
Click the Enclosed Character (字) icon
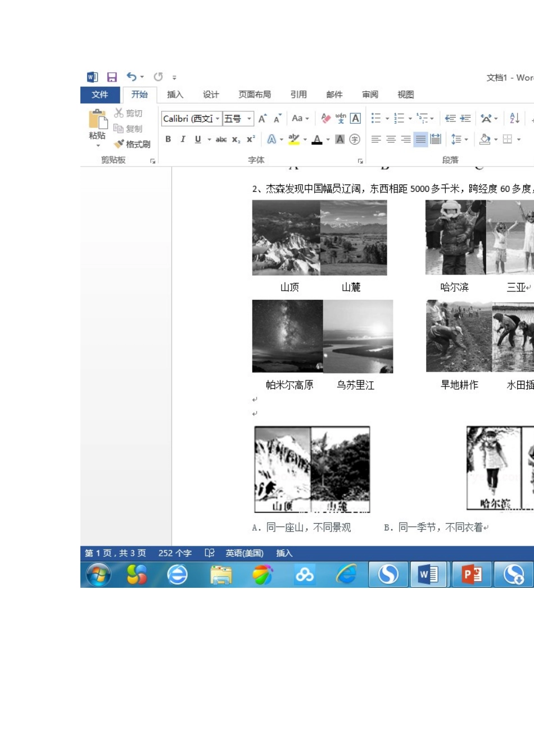pyautogui.click(x=355, y=139)
